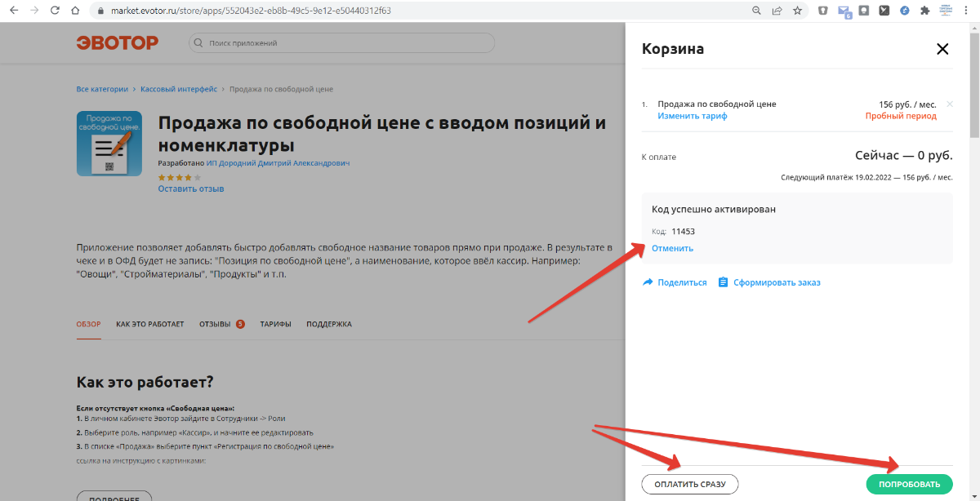This screenshot has width=980, height=501.
Task: Click the green ПОПРОБОВАТЬ button
Action: point(909,485)
